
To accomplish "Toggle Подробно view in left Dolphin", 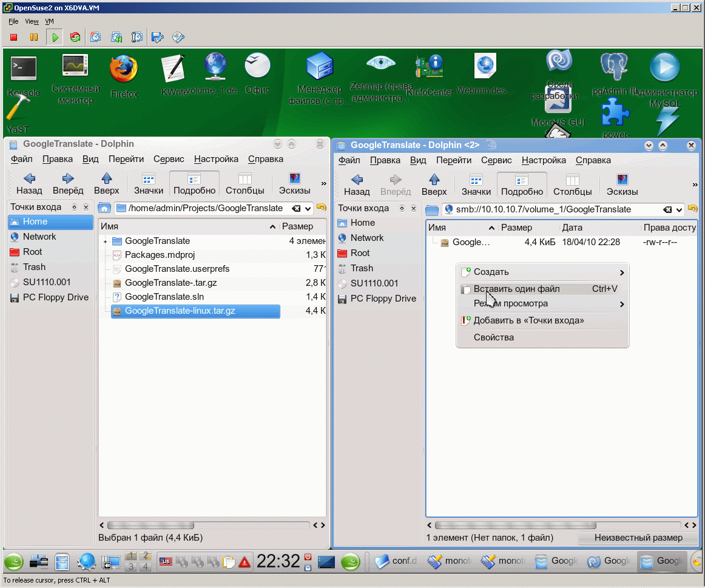I will [194, 184].
